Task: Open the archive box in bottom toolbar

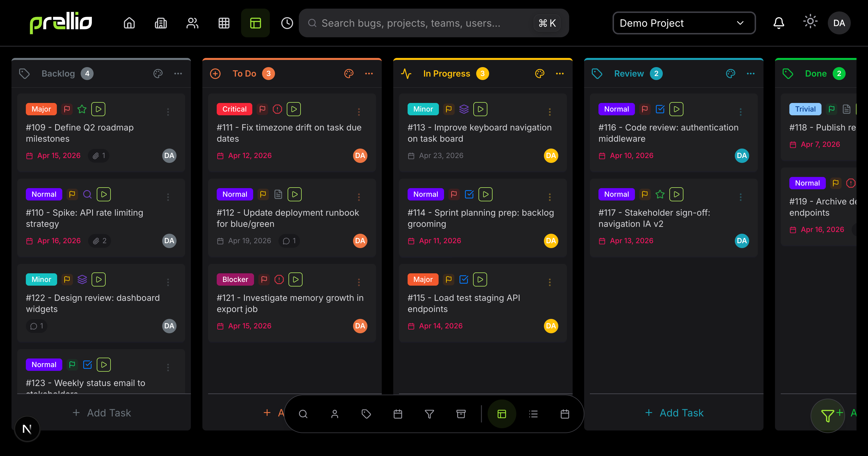Action: click(461, 414)
